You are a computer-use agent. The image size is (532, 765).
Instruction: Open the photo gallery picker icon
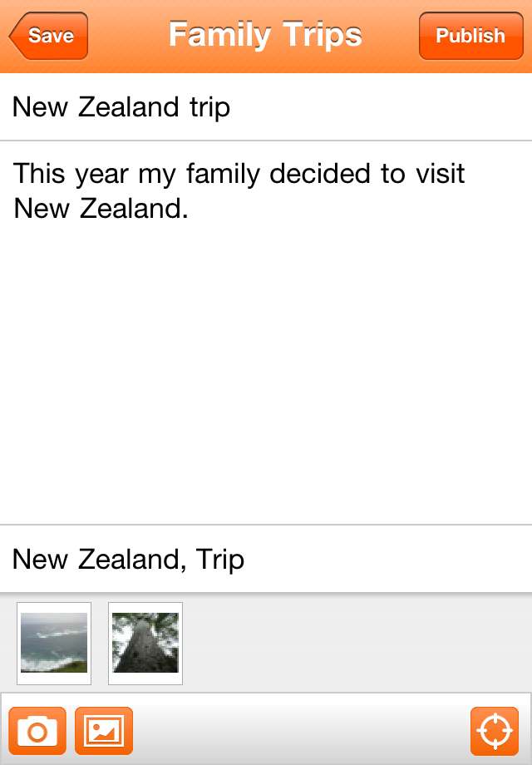[104, 731]
